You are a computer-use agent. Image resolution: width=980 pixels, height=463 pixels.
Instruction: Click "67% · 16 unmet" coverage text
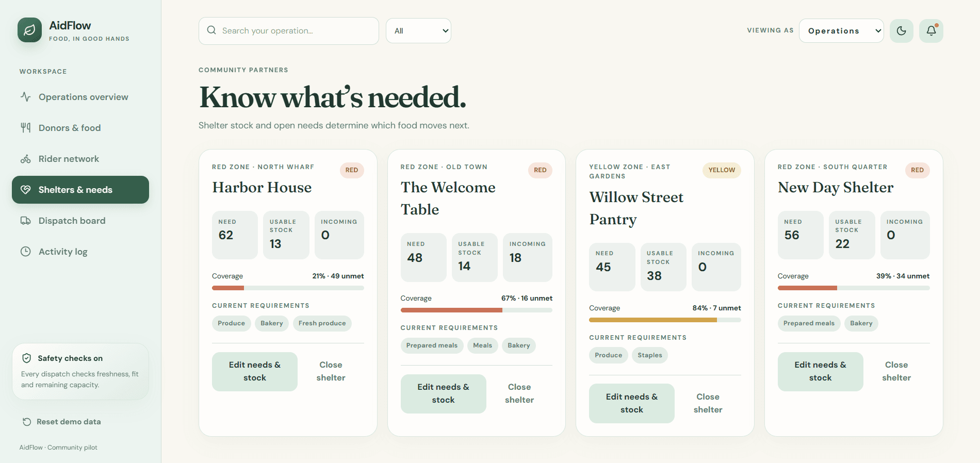coord(527,298)
